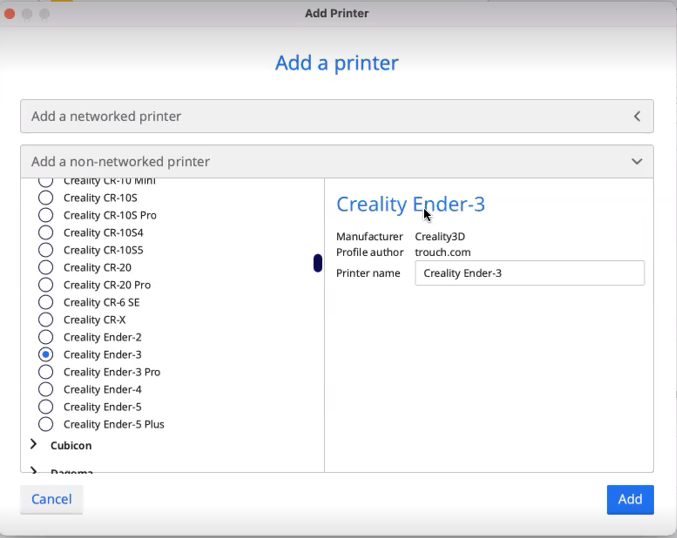Expand the Add a networked printer section

[337, 116]
